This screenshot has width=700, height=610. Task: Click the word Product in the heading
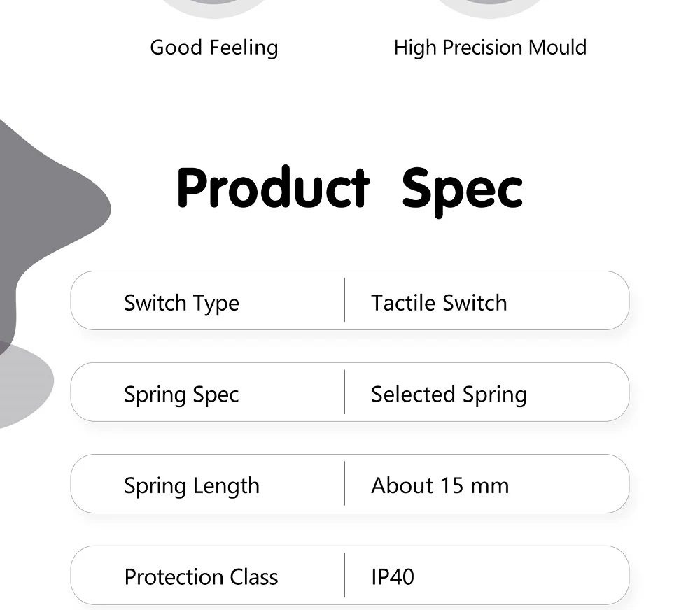point(273,189)
